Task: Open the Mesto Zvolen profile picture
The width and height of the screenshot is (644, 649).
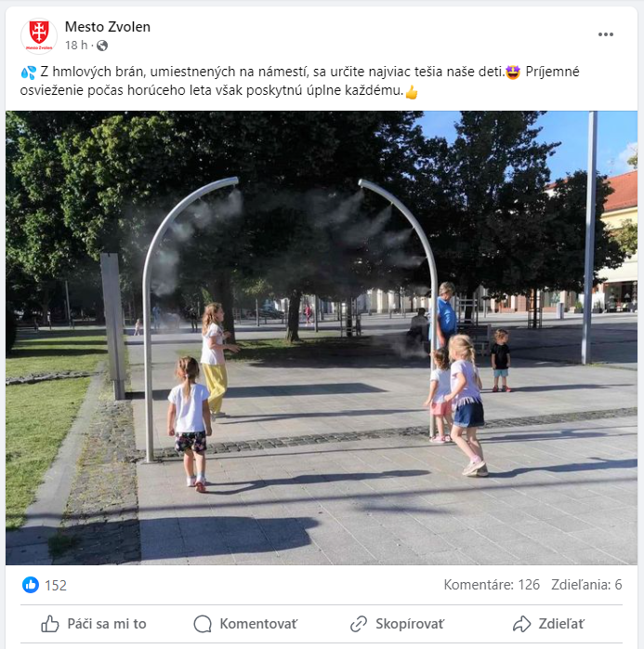Action: point(39,36)
